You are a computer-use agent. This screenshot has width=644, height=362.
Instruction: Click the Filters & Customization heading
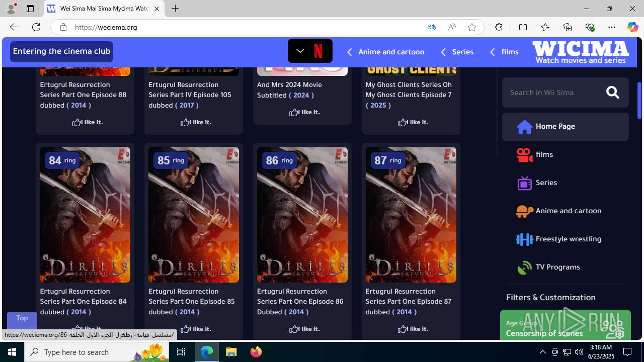551,297
